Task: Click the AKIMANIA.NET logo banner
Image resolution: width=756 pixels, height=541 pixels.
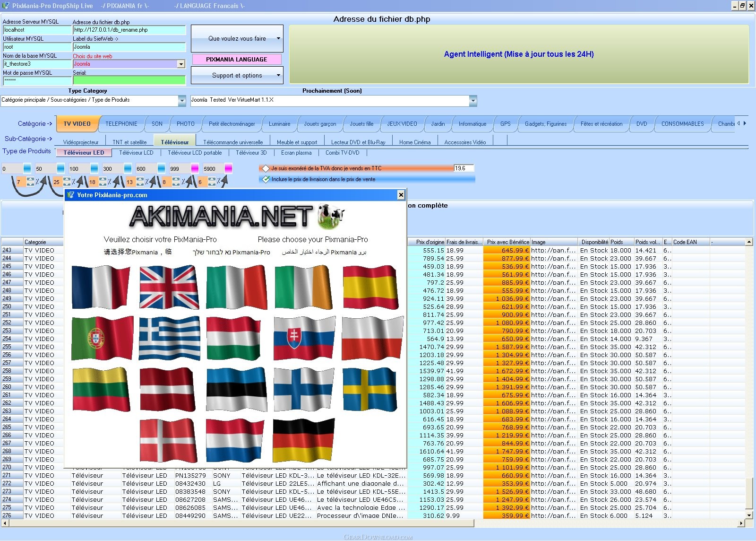Action: 236,216
